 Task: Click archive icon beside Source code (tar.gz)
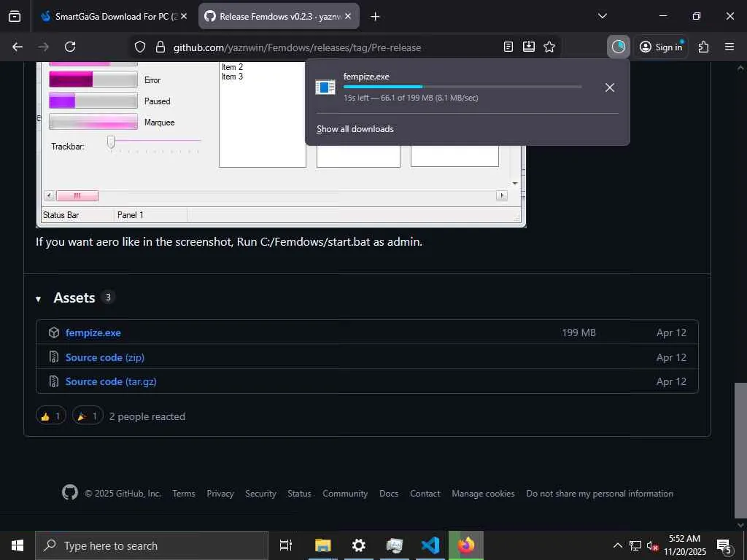(x=54, y=381)
